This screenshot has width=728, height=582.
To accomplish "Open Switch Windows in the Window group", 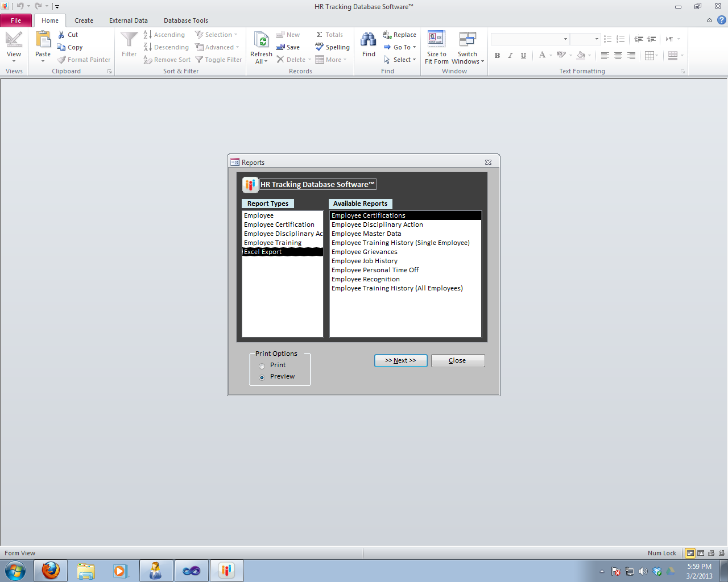I will [468, 47].
